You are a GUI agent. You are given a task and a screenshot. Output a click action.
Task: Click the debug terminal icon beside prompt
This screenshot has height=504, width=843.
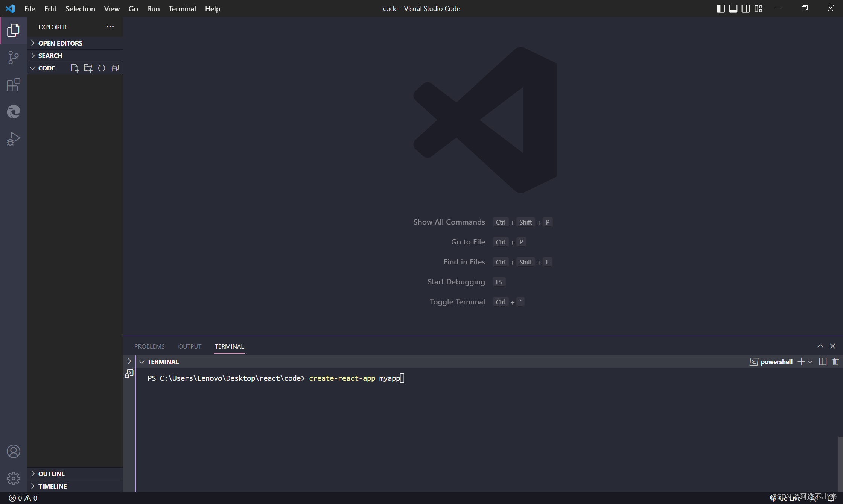pyautogui.click(x=129, y=373)
